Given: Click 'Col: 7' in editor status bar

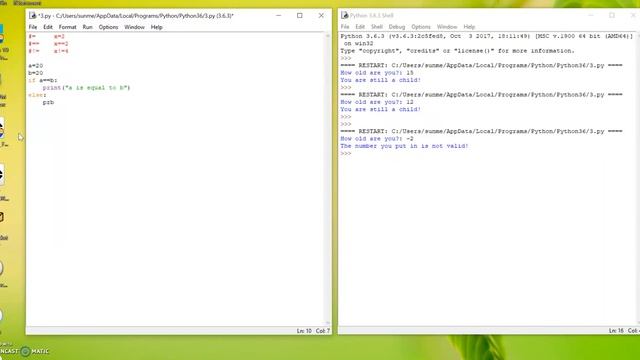Looking at the screenshot, I should point(322,331).
